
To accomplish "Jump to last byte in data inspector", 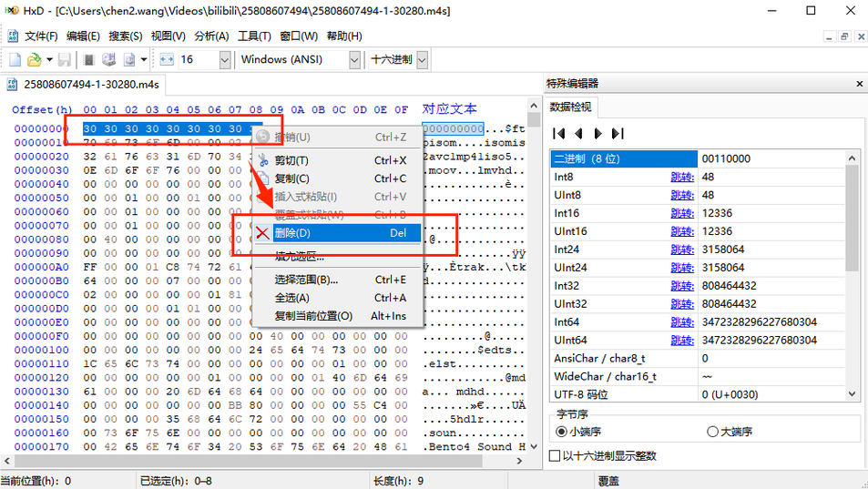I will [x=618, y=133].
